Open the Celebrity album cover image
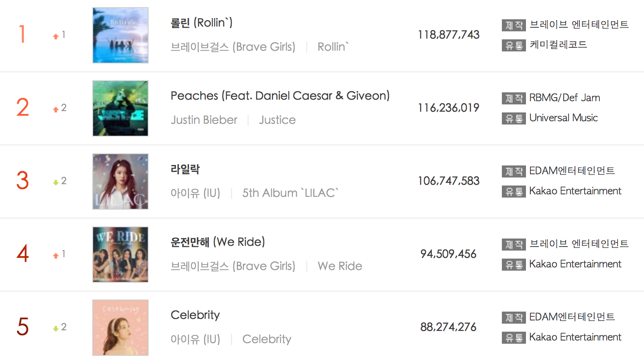644x363 pixels. [120, 328]
